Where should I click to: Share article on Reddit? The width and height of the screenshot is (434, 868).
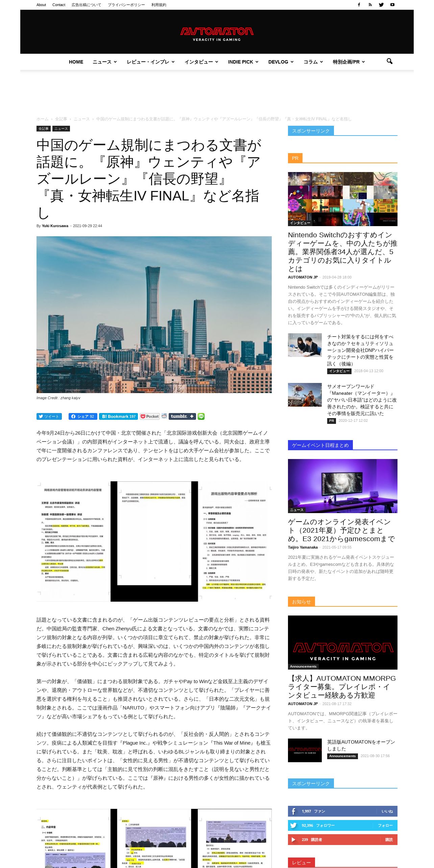coord(164,416)
